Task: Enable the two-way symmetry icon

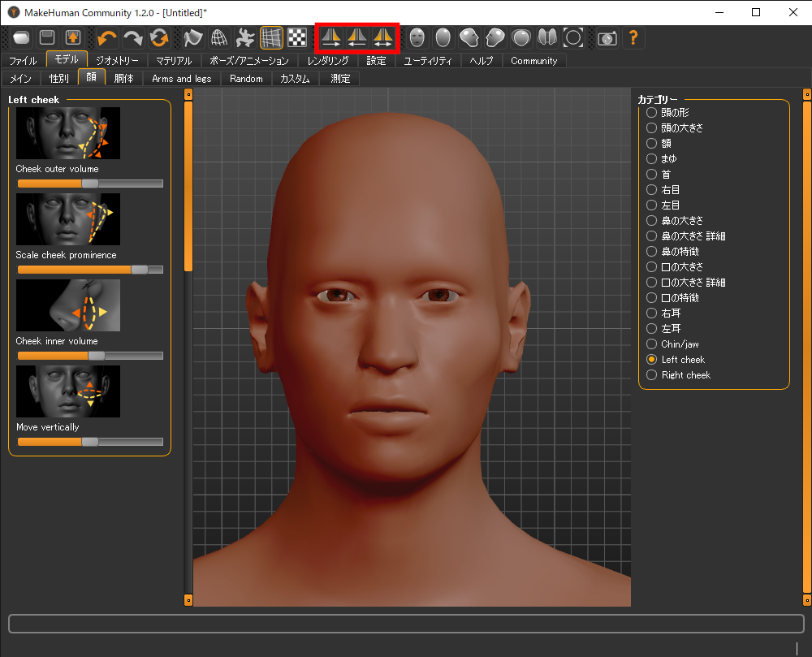Action: (383, 37)
